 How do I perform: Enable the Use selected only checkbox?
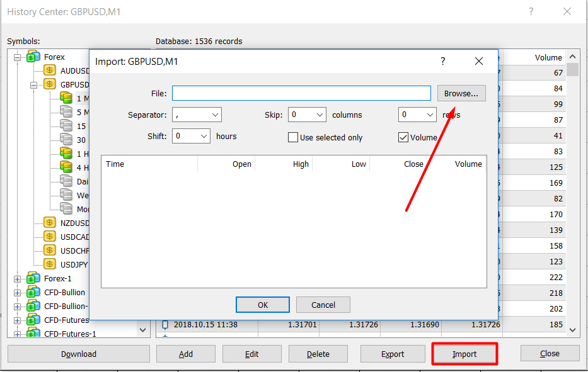point(293,137)
